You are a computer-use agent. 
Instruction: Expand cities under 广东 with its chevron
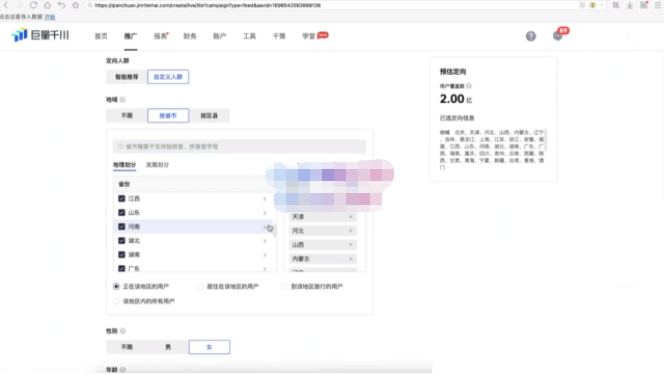(x=265, y=269)
